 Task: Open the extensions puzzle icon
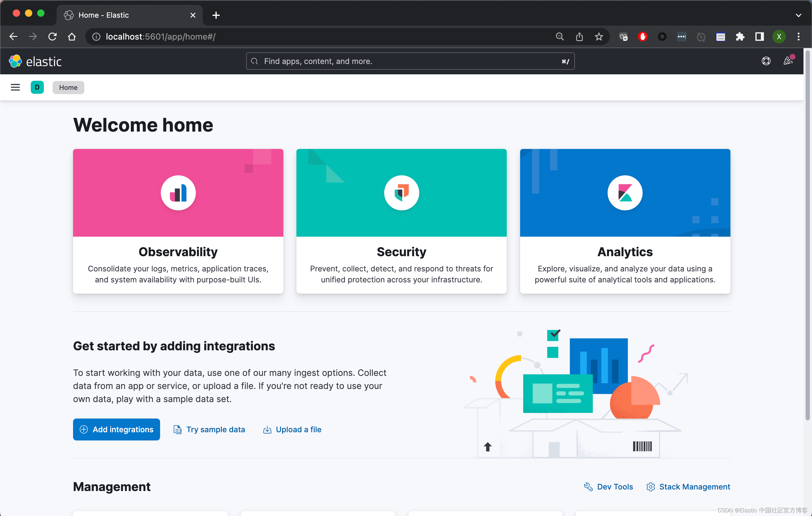[740, 37]
